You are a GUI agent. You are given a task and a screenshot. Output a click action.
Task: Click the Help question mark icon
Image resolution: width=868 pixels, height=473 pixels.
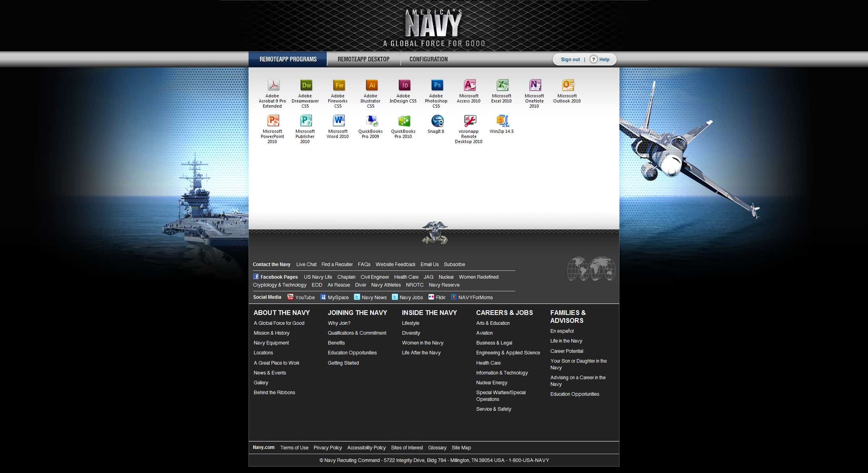593,60
